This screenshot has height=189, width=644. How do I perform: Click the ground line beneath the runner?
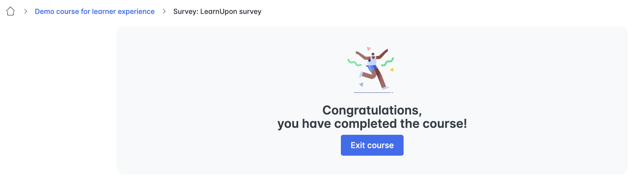[372, 92]
